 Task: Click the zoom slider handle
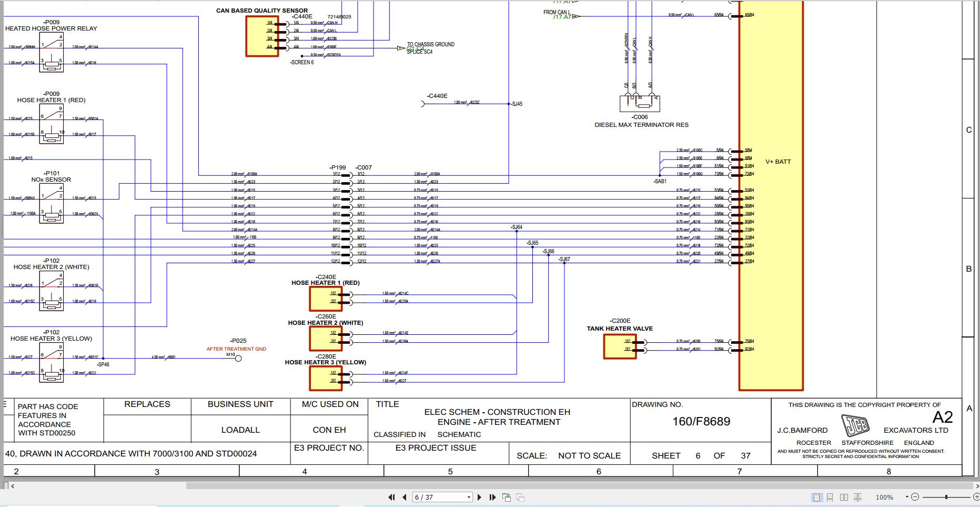tap(946, 497)
